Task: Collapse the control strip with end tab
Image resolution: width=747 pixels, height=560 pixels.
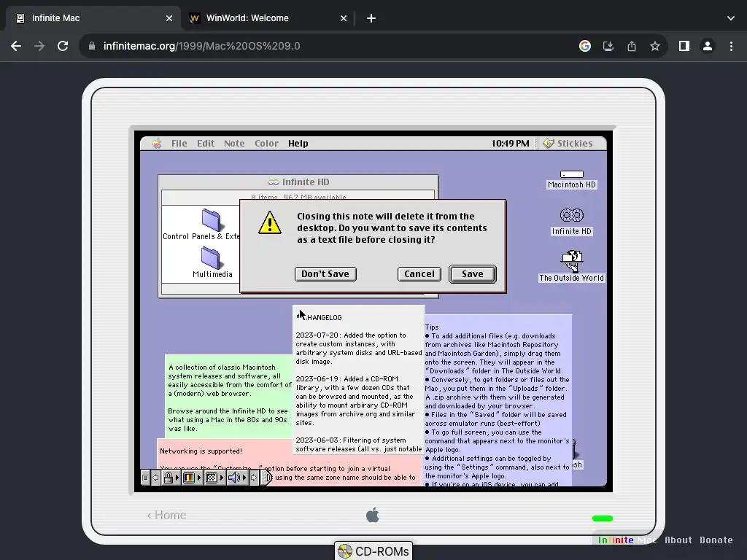Action: pyautogui.click(x=267, y=478)
